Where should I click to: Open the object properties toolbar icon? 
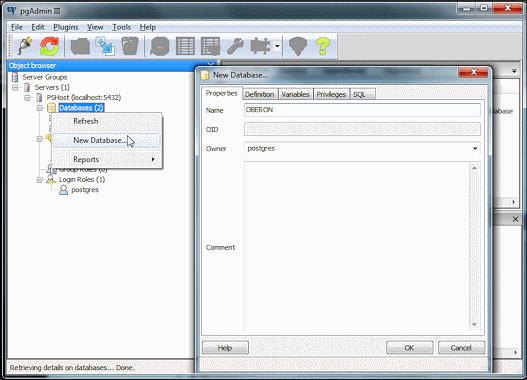point(80,46)
